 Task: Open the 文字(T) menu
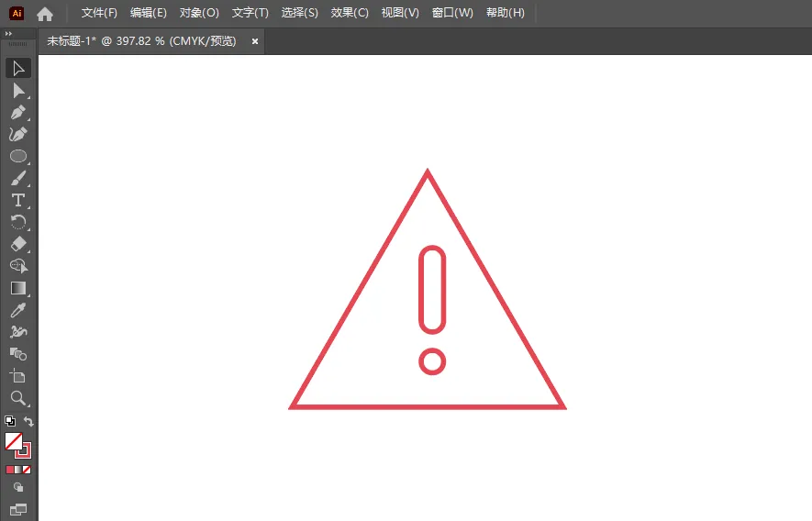click(250, 13)
